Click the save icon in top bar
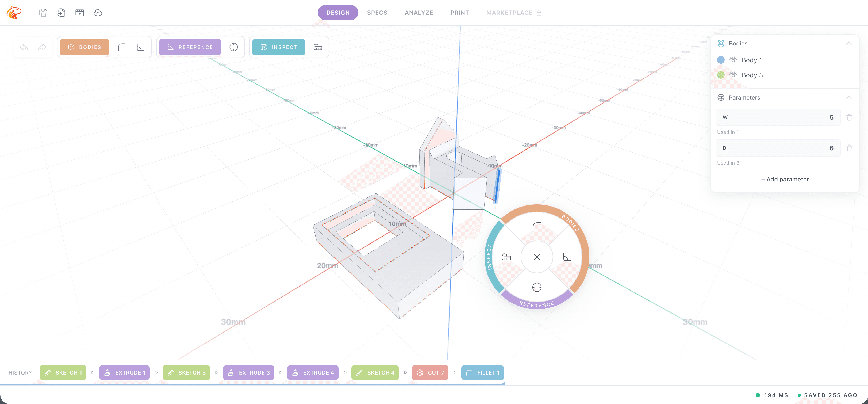Viewport: 868px width, 404px height. (x=43, y=13)
